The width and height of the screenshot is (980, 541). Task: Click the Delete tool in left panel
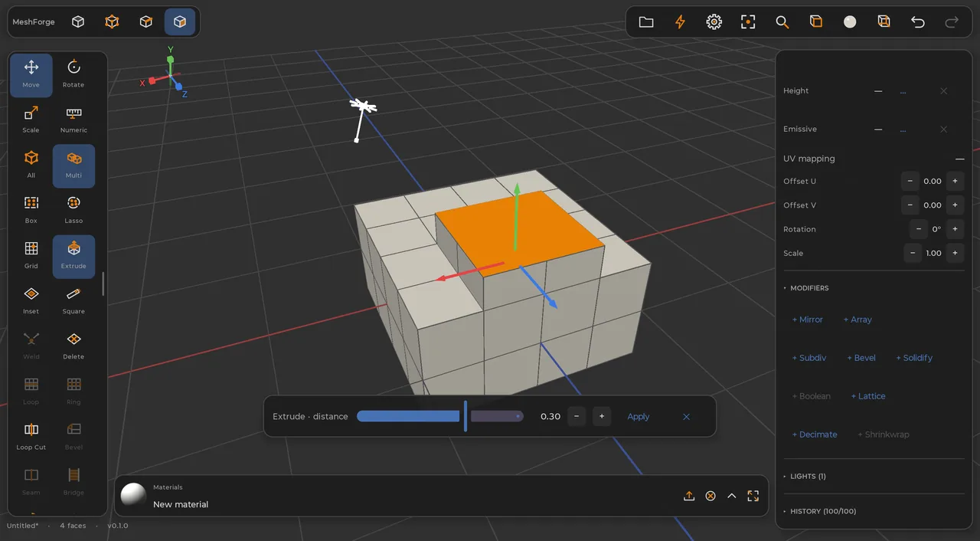tap(73, 346)
